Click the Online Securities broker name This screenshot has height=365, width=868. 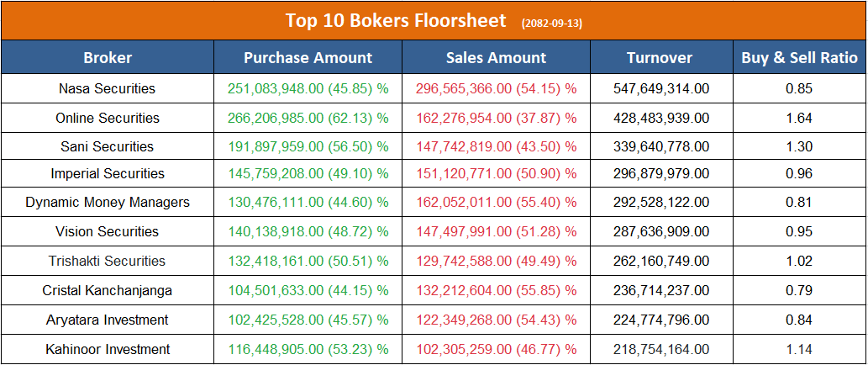click(x=108, y=118)
